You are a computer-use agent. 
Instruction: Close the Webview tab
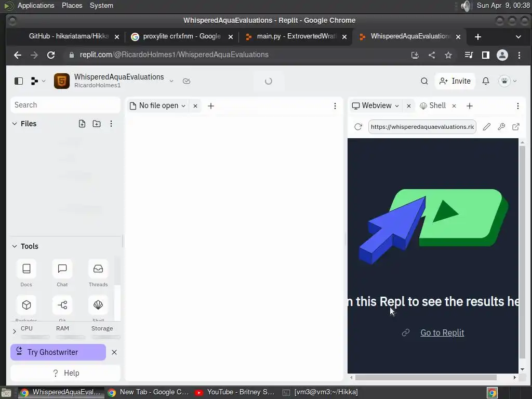(x=409, y=106)
